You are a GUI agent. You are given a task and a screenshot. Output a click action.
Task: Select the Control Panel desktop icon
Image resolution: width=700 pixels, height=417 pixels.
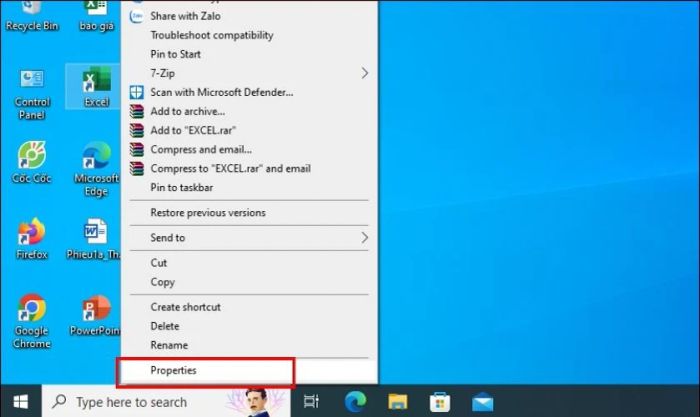point(32,94)
